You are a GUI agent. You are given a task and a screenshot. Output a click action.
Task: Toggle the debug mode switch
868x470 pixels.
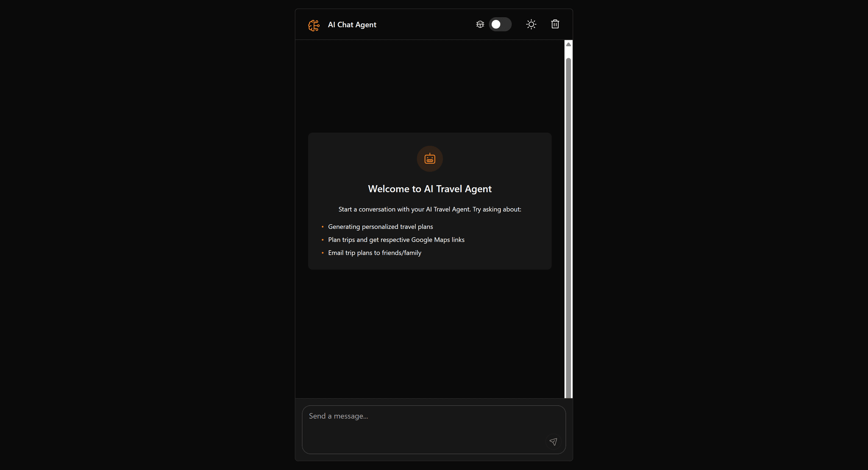point(500,25)
